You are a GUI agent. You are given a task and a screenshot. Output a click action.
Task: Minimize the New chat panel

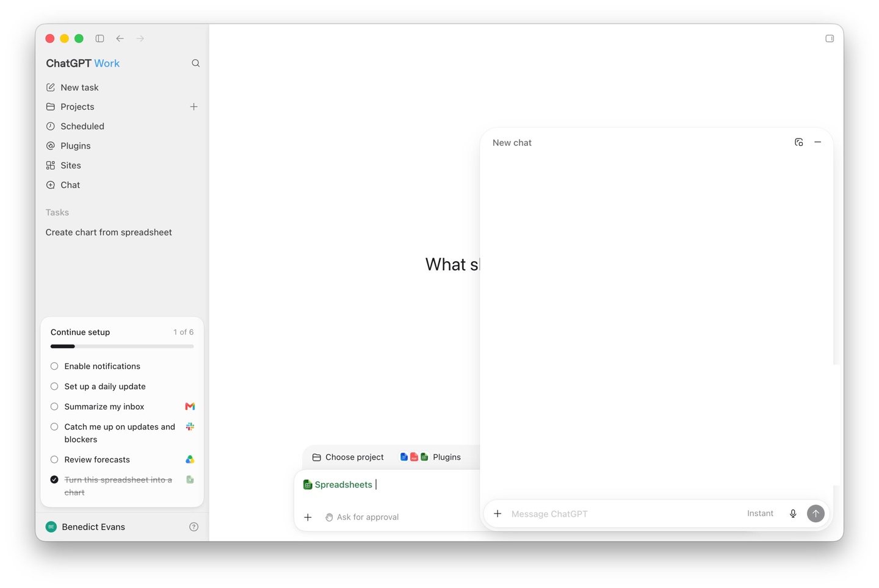point(818,142)
